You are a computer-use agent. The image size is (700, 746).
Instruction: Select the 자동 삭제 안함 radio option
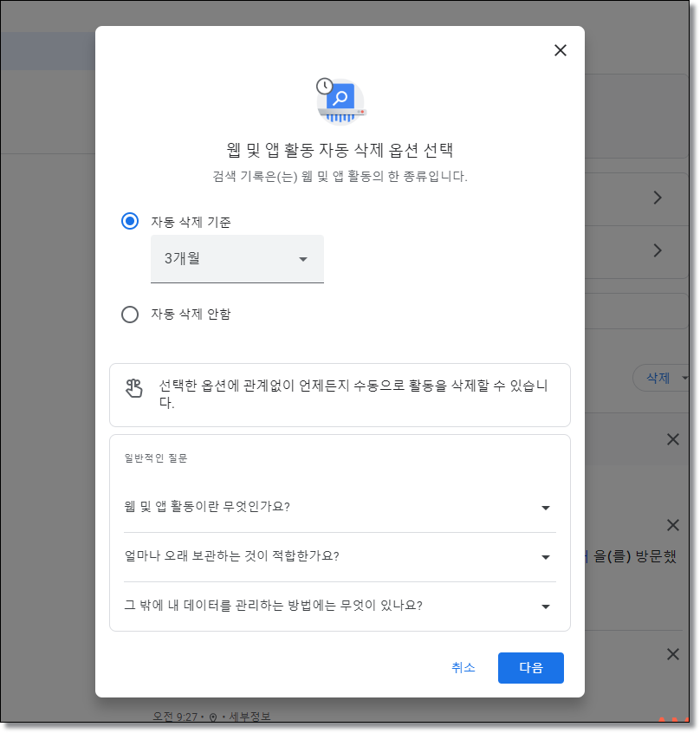tap(130, 315)
